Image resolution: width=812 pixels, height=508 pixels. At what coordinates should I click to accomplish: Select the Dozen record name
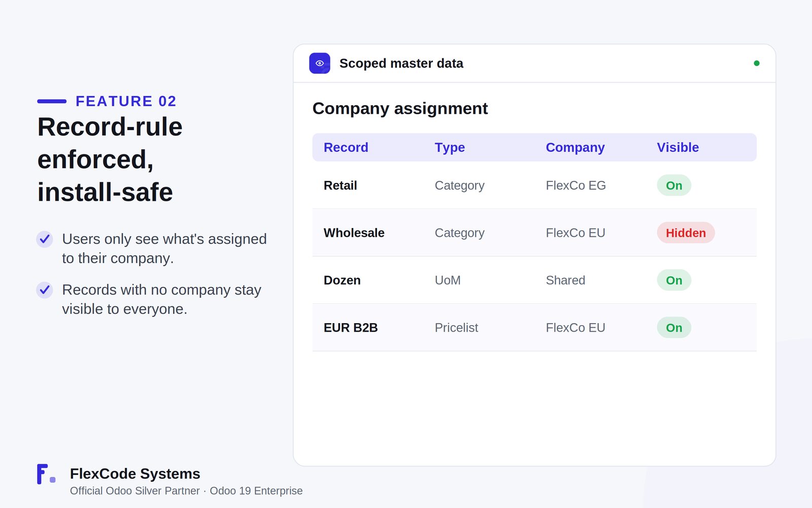(x=342, y=280)
